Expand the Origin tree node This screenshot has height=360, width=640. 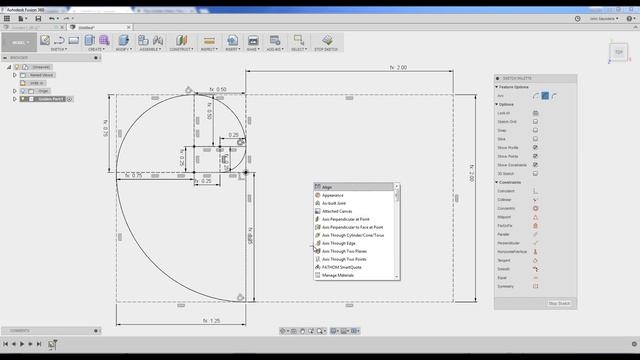point(15,91)
